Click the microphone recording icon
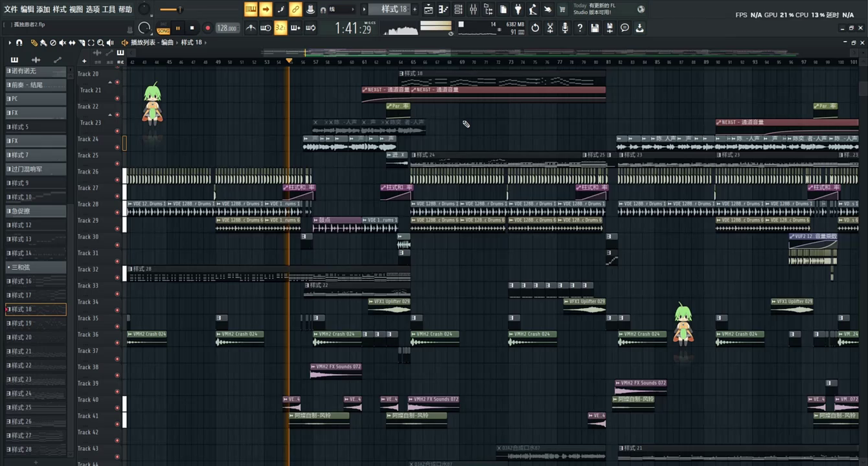Screen dimensions: 868x466 [565, 28]
